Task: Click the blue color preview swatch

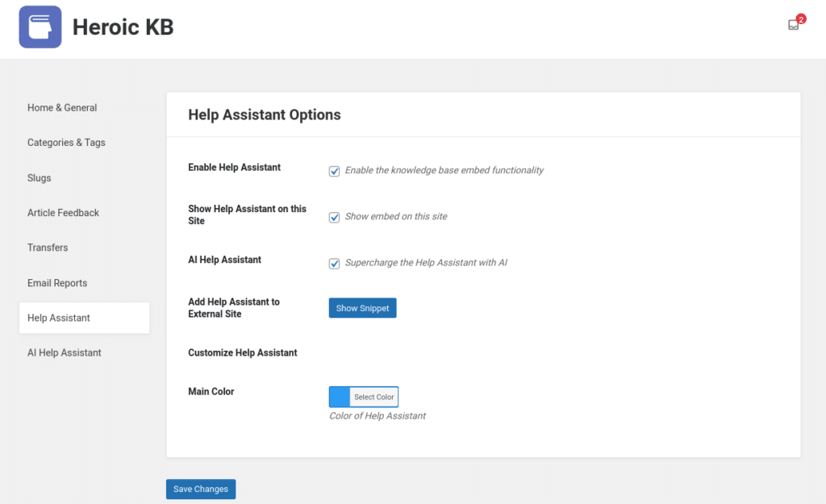Action: coord(337,396)
